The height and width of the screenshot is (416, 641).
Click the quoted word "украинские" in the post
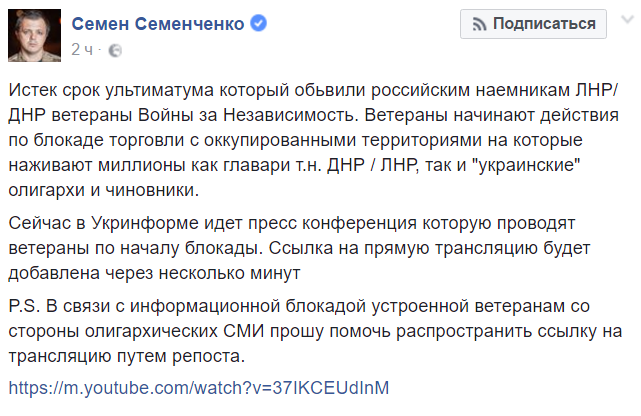[x=529, y=165]
